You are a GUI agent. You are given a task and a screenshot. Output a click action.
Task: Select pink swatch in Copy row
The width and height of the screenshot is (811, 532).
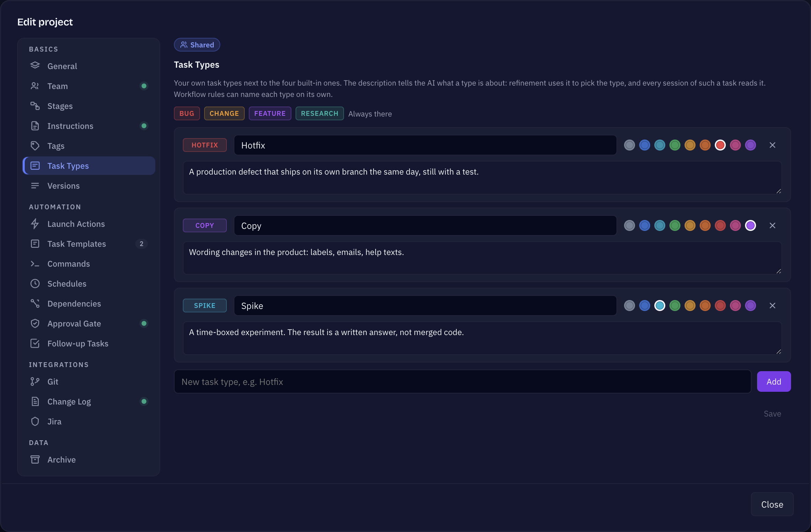point(735,225)
